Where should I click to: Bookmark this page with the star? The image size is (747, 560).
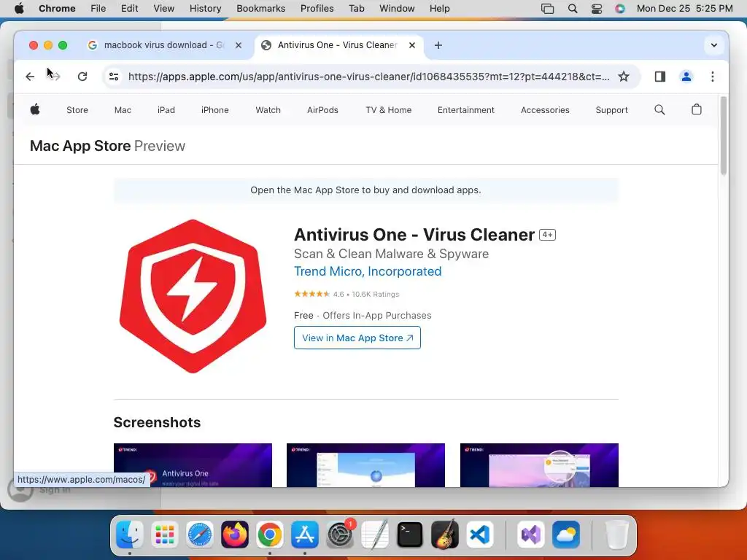pyautogui.click(x=623, y=77)
